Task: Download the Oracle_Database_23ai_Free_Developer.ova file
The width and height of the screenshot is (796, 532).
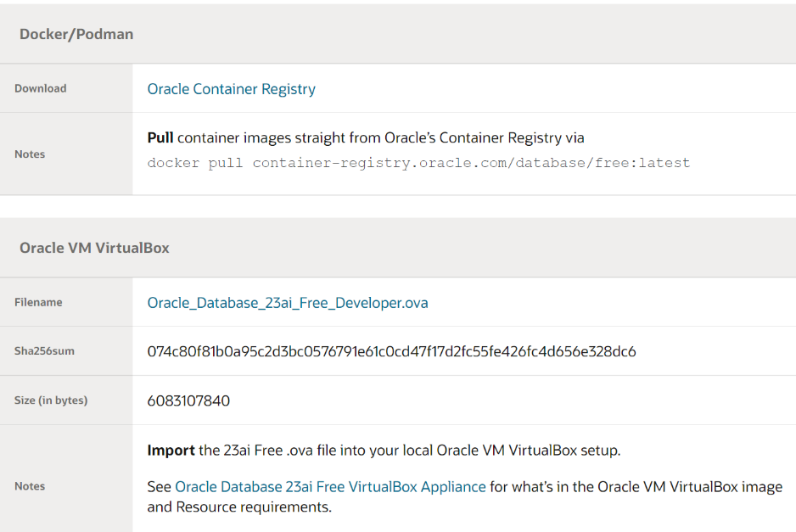Action: click(x=288, y=303)
